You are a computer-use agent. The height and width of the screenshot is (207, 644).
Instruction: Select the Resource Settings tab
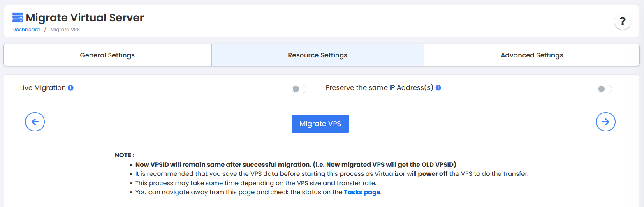(x=317, y=55)
